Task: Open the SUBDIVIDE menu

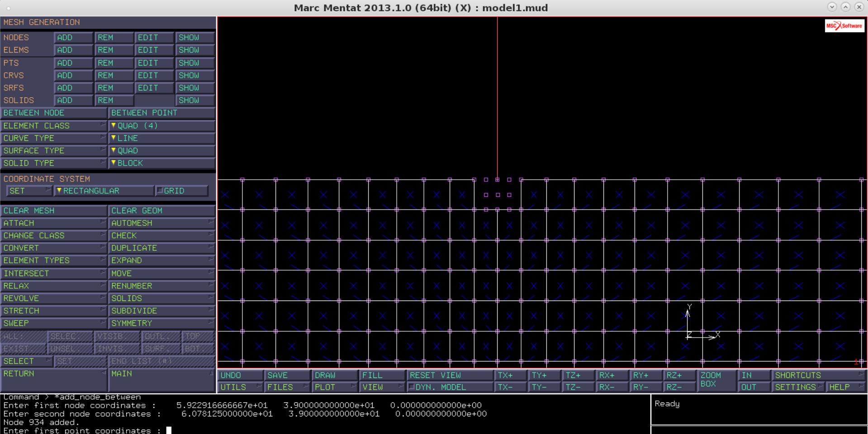Action: (161, 311)
